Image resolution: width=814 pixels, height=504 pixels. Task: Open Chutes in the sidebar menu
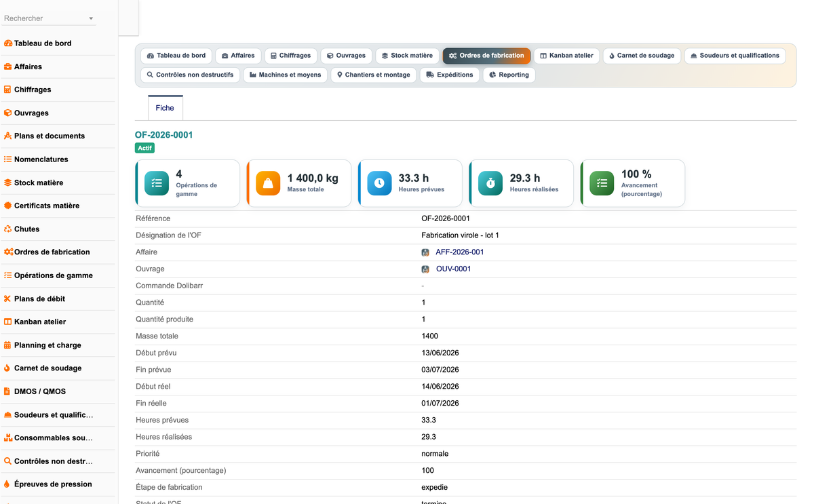click(27, 229)
